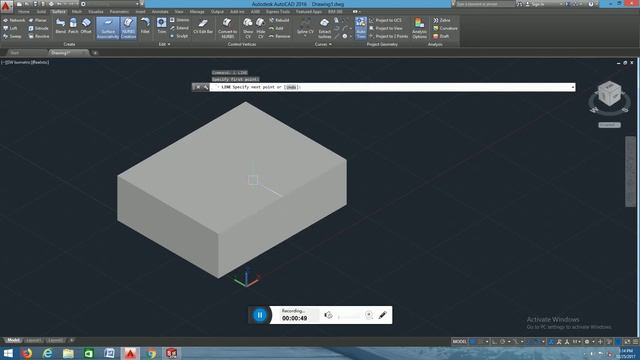This screenshot has width=640, height=360.
Task: Click Hide CV
Action: click(x=260, y=28)
